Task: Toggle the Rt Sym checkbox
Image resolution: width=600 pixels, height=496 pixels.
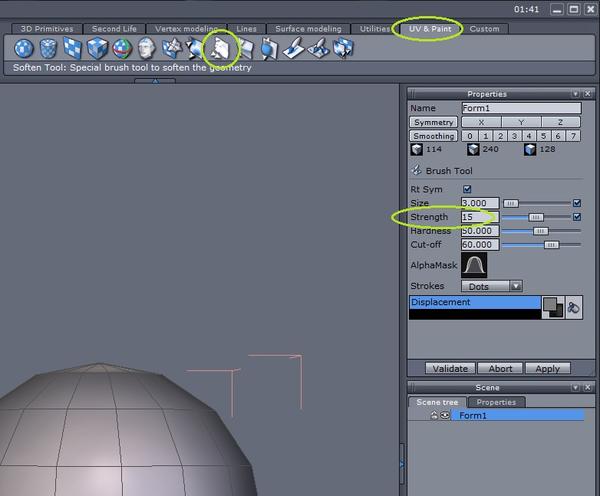Action: (x=467, y=189)
